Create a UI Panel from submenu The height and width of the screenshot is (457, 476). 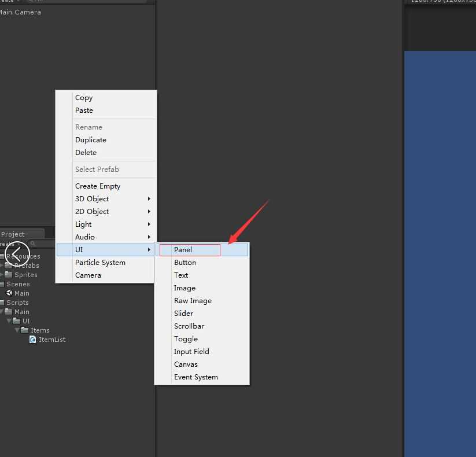tap(202, 250)
